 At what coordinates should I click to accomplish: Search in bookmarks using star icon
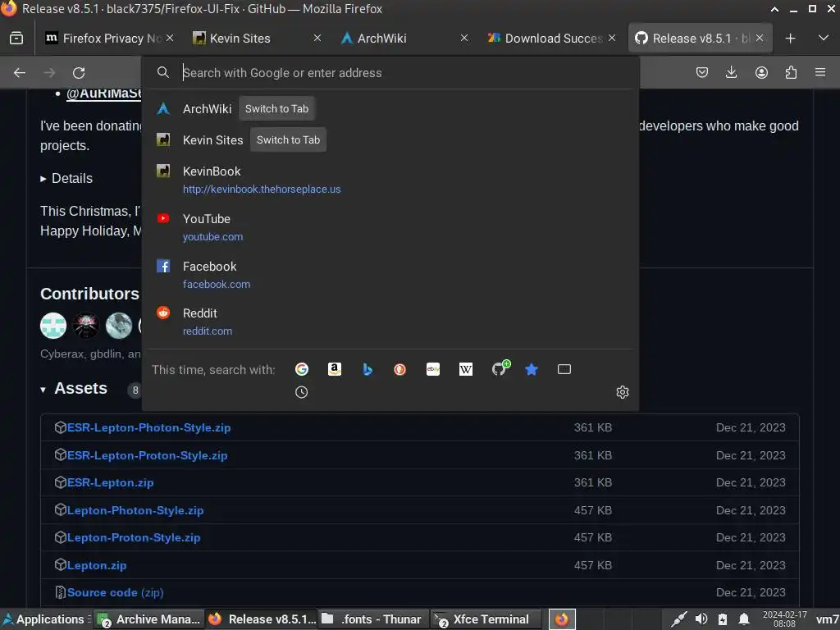click(532, 369)
